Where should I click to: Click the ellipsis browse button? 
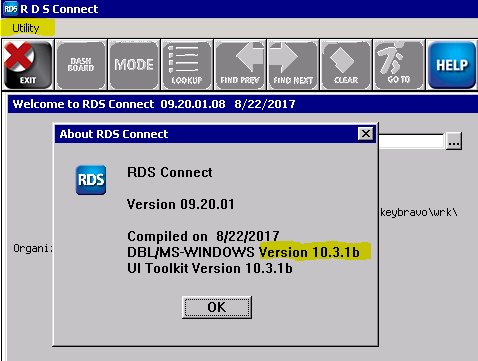coord(454,141)
